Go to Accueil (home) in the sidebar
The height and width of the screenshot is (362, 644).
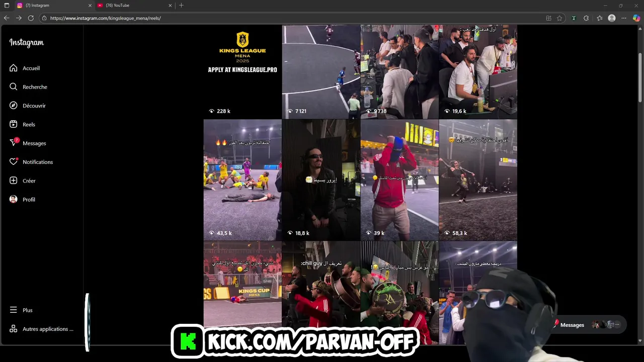coord(25,68)
